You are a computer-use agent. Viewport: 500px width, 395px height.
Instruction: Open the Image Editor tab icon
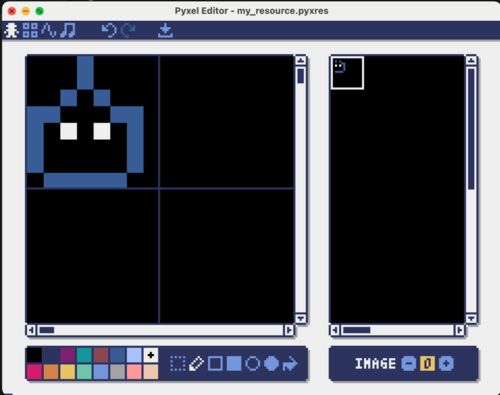[11, 30]
